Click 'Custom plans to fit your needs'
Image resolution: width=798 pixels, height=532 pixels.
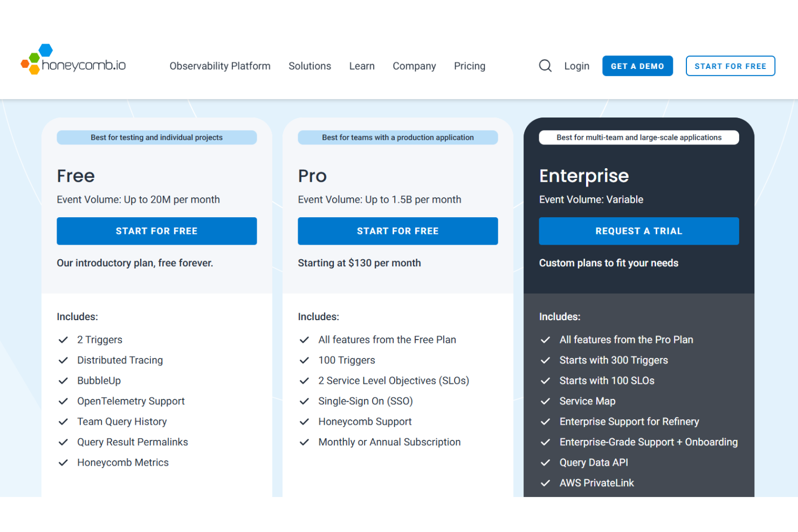pyautogui.click(x=609, y=263)
